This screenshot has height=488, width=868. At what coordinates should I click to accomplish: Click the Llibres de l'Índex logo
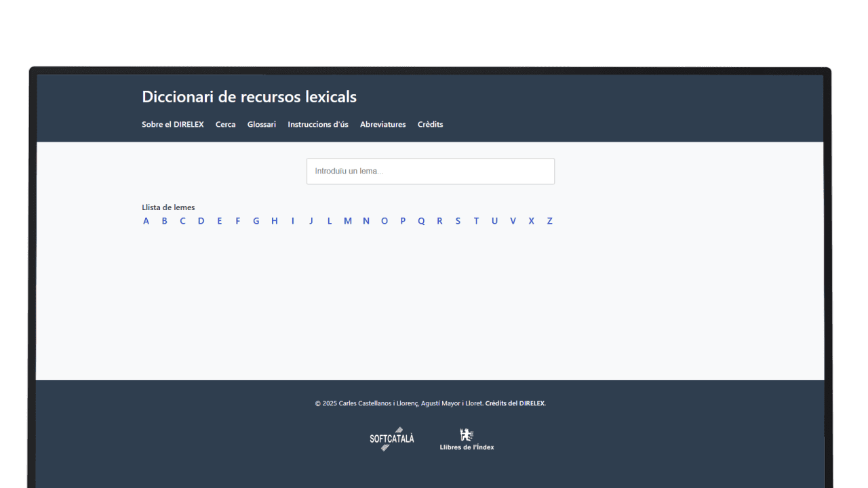pos(467,439)
